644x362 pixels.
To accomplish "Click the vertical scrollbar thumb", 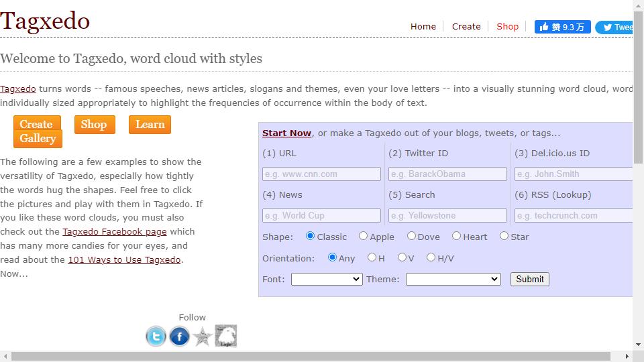I will point(638,87).
